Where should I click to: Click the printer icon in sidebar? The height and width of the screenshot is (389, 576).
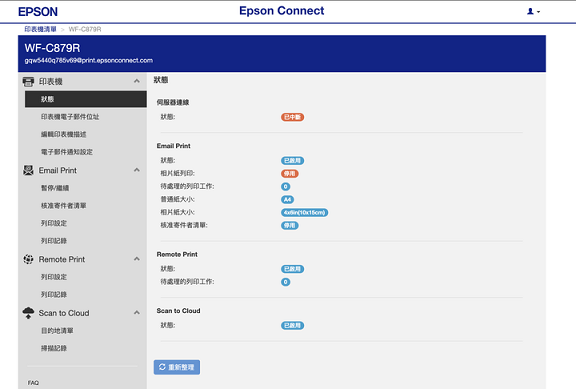coord(28,82)
